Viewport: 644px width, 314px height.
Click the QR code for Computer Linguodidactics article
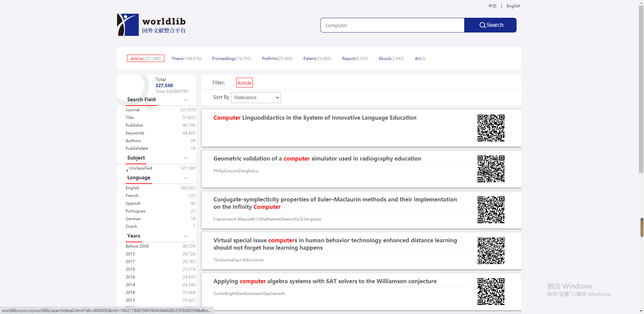pos(491,128)
